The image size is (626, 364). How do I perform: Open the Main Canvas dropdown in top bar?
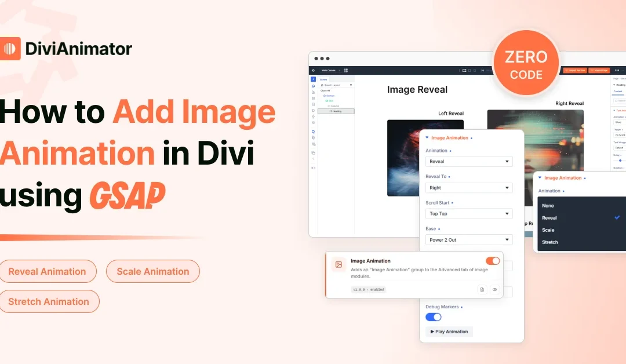coord(330,70)
